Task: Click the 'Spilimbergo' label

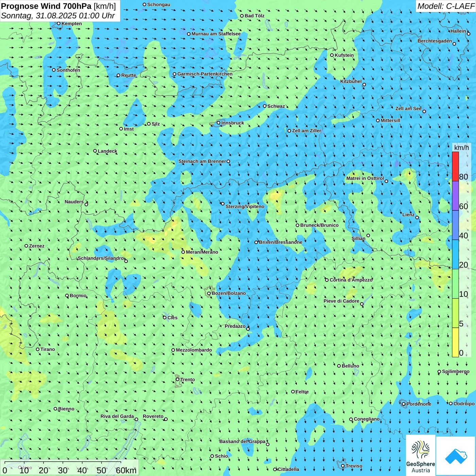Action: [x=456, y=371]
